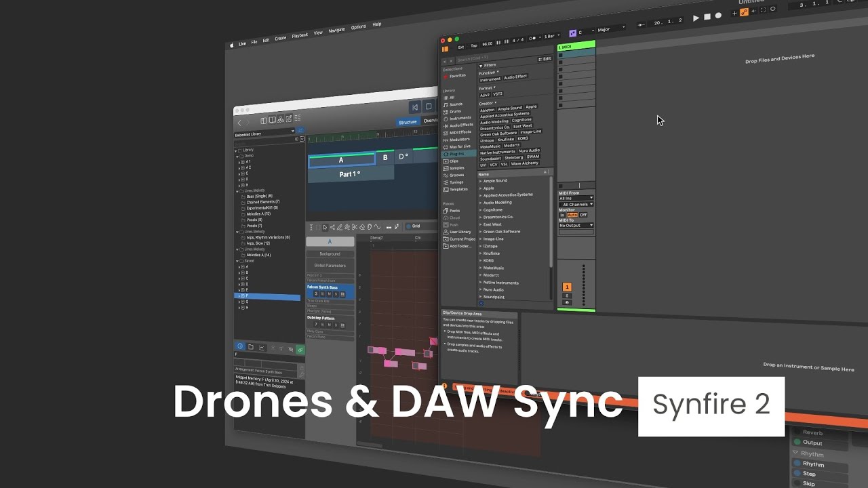Open the All Ins MIDI From dropdown

576,199
